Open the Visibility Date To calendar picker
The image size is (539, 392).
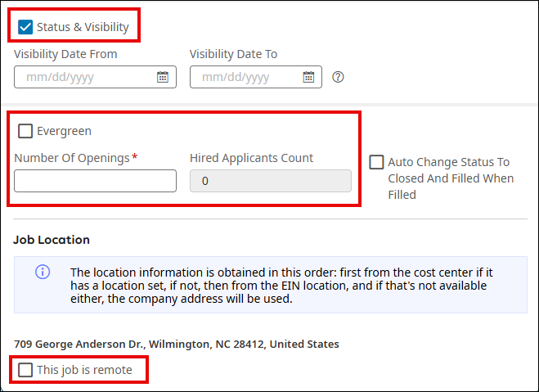click(308, 77)
